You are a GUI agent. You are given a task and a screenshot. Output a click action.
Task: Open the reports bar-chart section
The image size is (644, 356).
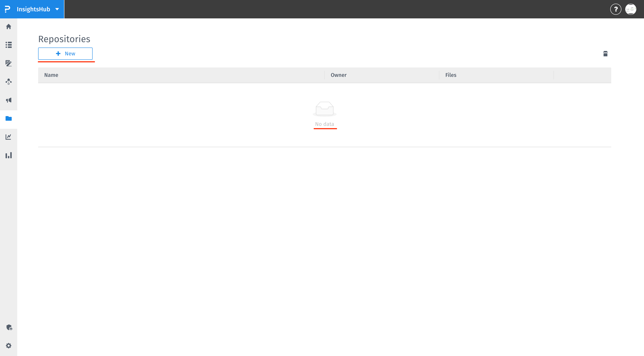9,155
